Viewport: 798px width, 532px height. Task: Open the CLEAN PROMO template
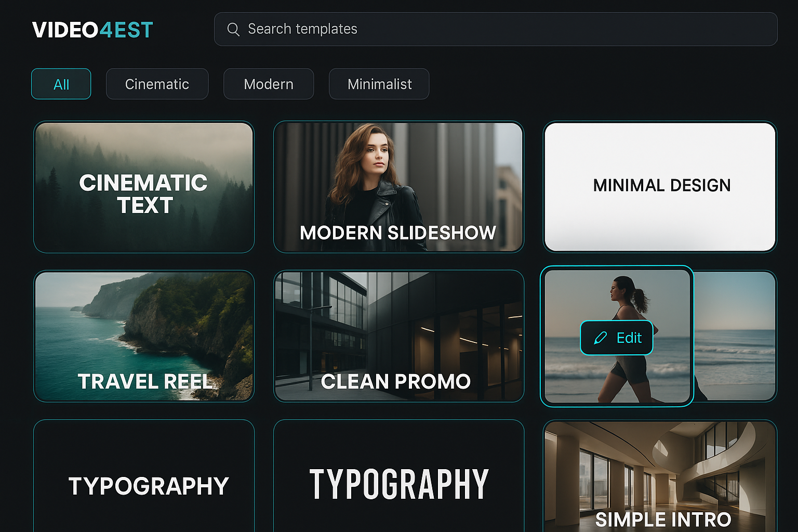tap(399, 337)
